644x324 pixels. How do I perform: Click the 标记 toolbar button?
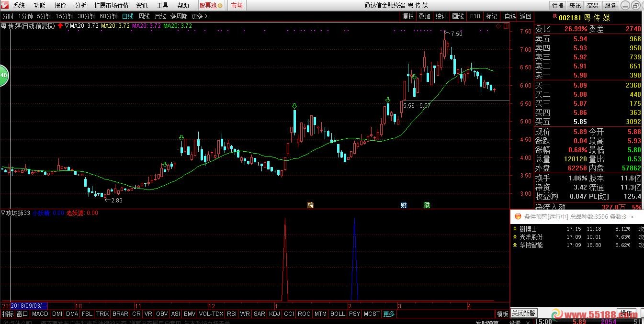click(x=492, y=16)
